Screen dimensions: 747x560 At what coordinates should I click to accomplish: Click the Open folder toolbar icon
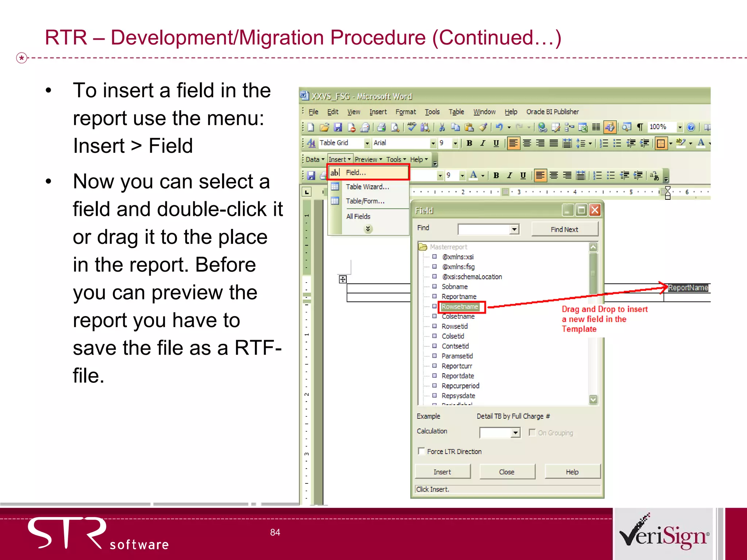324,127
